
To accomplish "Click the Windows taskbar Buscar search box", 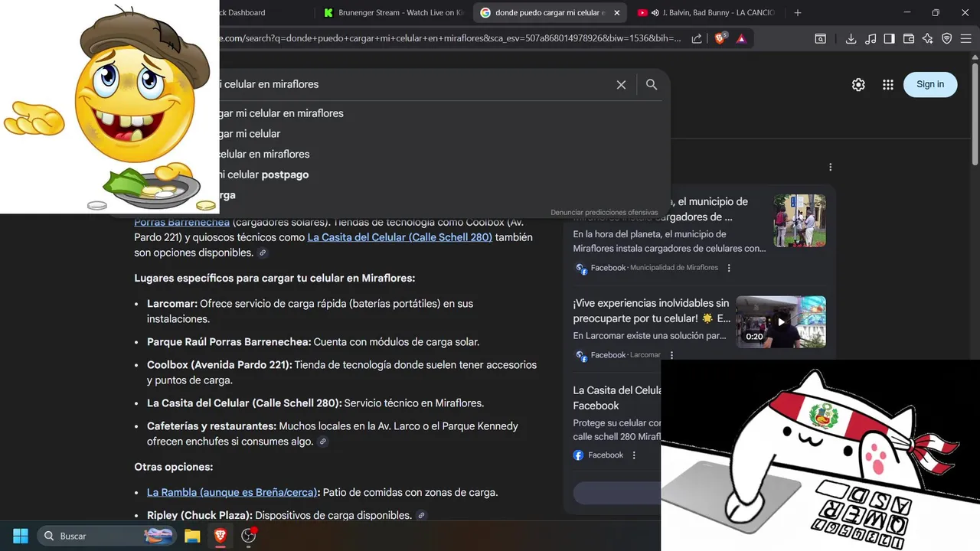I will [x=106, y=536].
